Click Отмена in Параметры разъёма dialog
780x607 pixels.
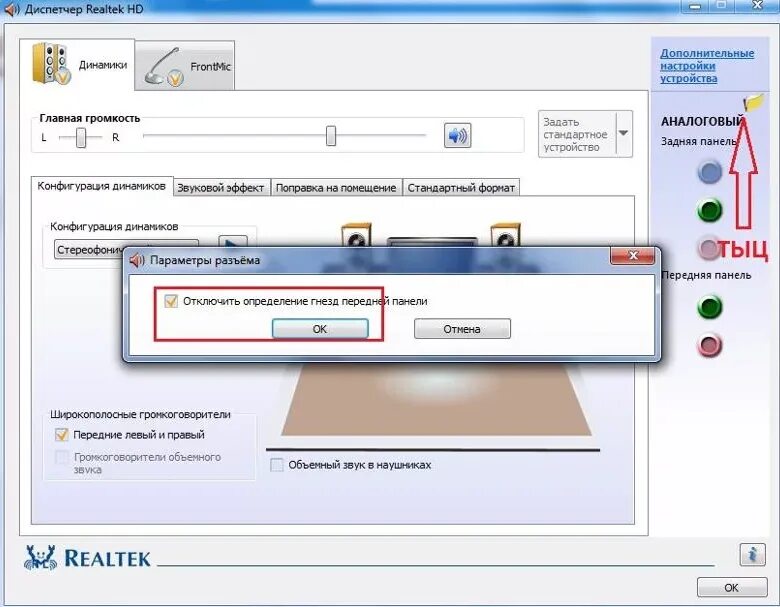coord(462,329)
